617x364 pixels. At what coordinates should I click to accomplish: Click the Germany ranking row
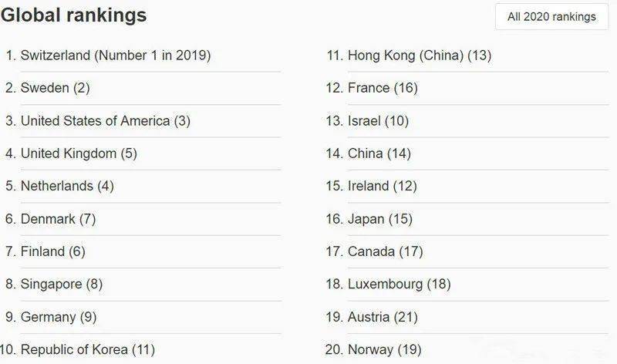(x=58, y=317)
